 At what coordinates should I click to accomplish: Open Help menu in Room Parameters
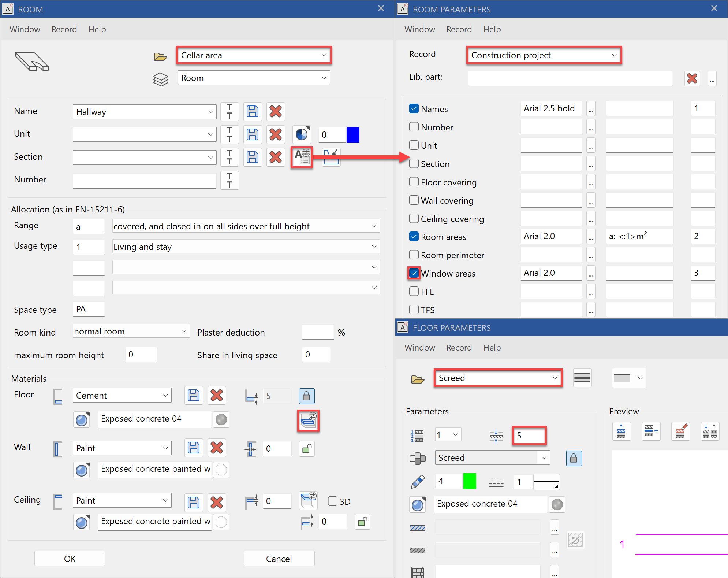pyautogui.click(x=492, y=29)
